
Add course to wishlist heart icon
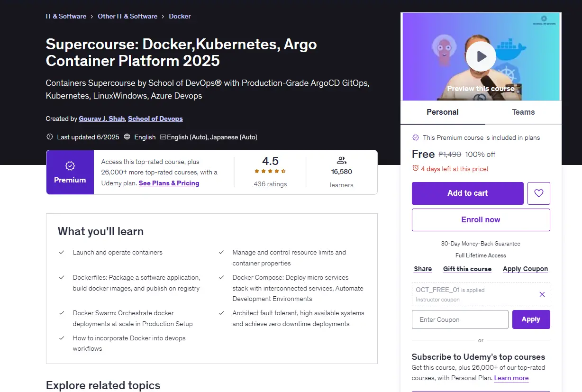point(539,193)
